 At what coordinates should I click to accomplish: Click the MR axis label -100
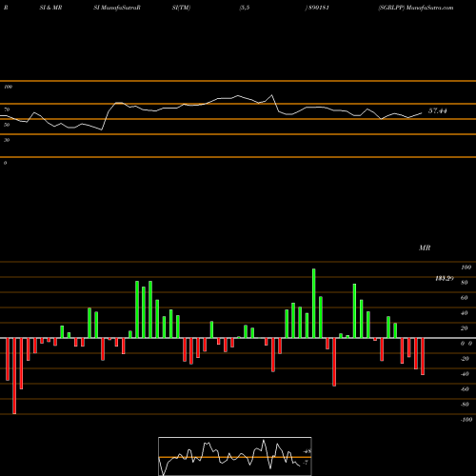466,420
